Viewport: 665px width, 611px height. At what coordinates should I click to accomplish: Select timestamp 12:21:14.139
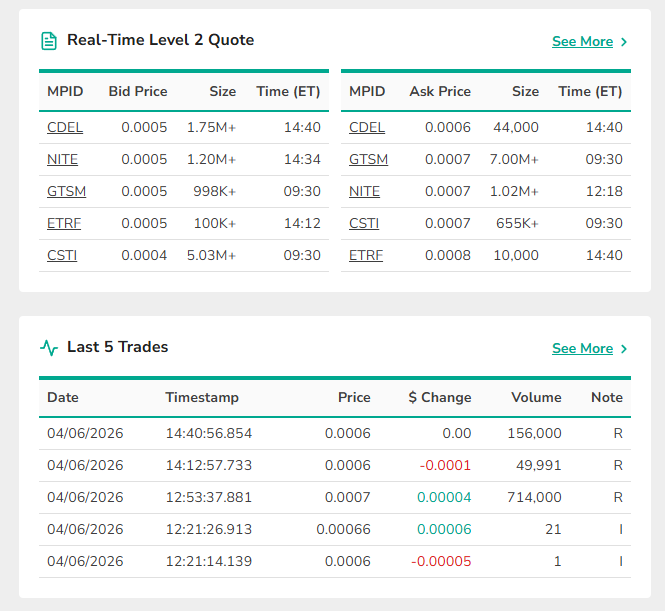pos(209,561)
